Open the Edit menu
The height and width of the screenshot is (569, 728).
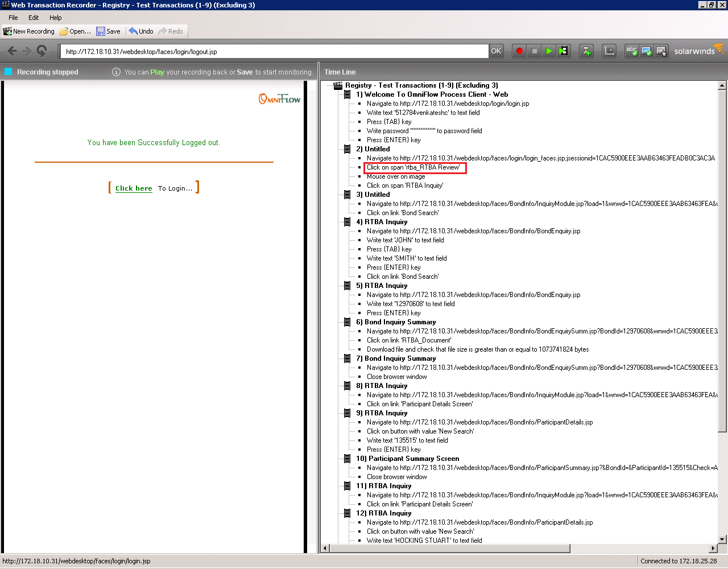[x=33, y=18]
